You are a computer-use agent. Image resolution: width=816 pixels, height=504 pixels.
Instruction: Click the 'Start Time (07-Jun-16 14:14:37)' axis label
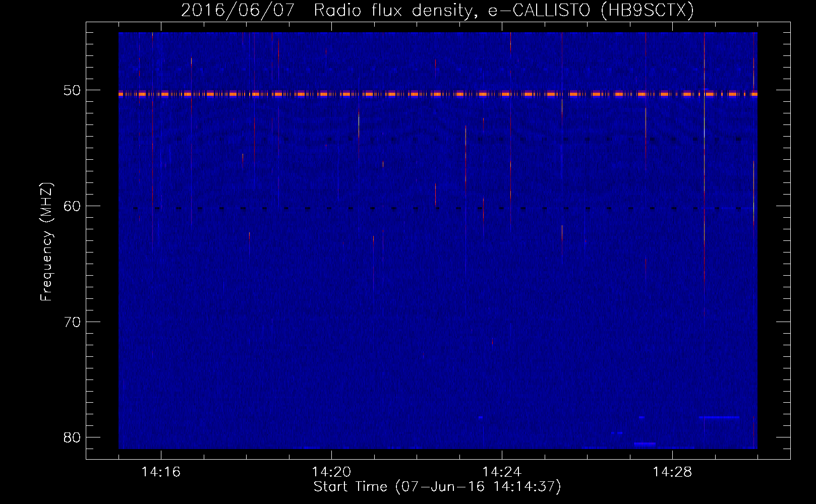coord(437,487)
